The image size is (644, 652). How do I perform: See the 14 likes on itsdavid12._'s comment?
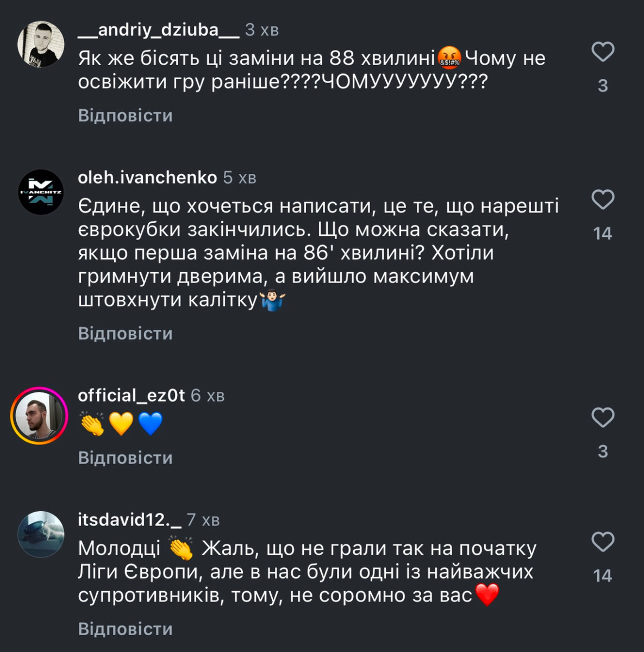(602, 576)
